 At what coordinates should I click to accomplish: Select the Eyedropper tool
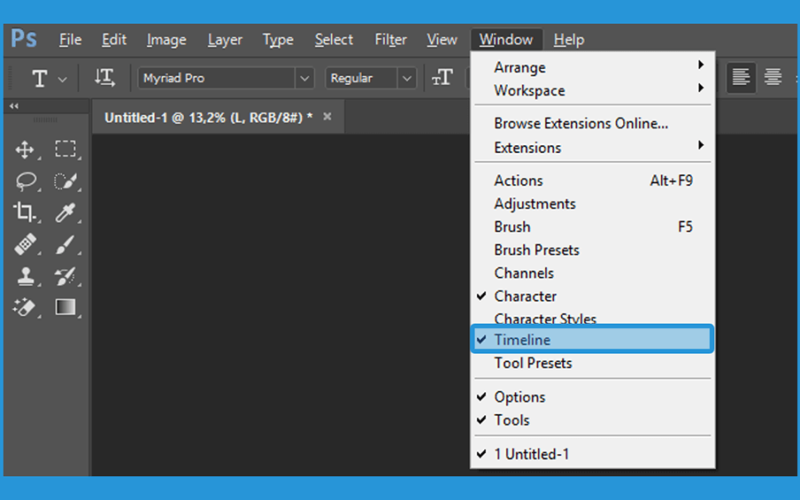point(65,212)
